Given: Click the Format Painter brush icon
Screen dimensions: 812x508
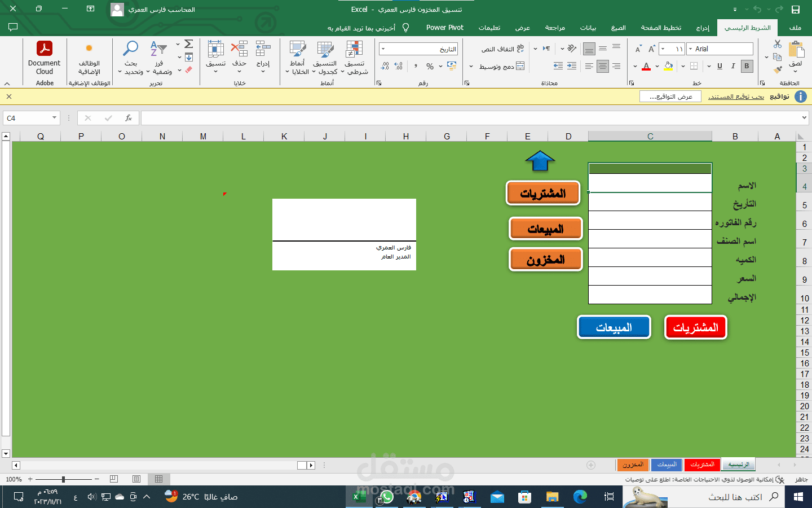Looking at the screenshot, I should pyautogui.click(x=778, y=69).
